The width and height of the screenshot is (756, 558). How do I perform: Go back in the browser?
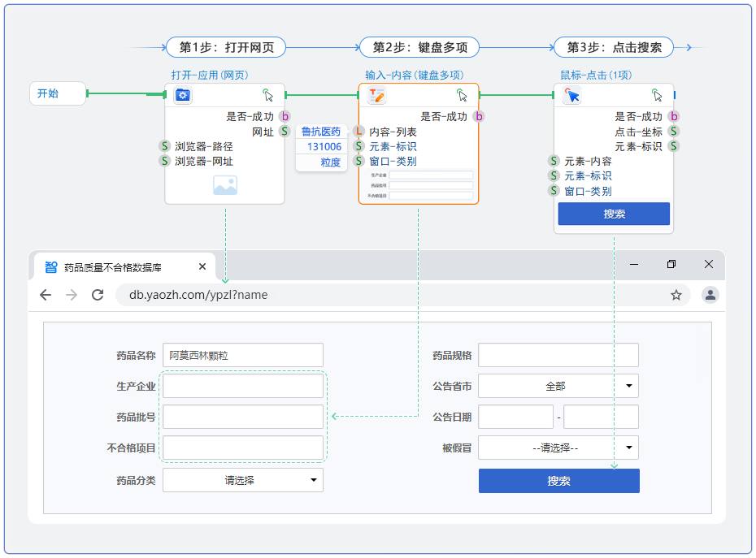click(46, 295)
